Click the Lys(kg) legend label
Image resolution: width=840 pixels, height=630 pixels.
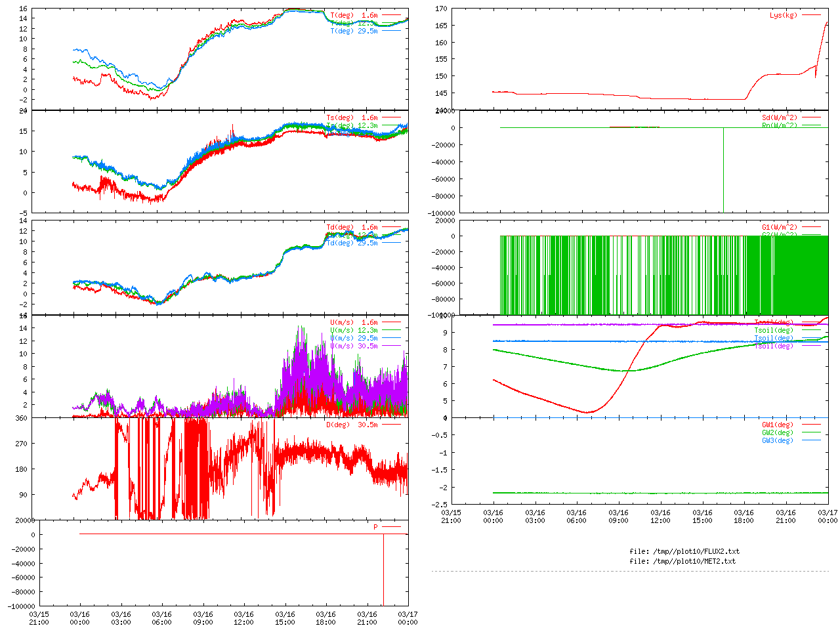tap(784, 15)
